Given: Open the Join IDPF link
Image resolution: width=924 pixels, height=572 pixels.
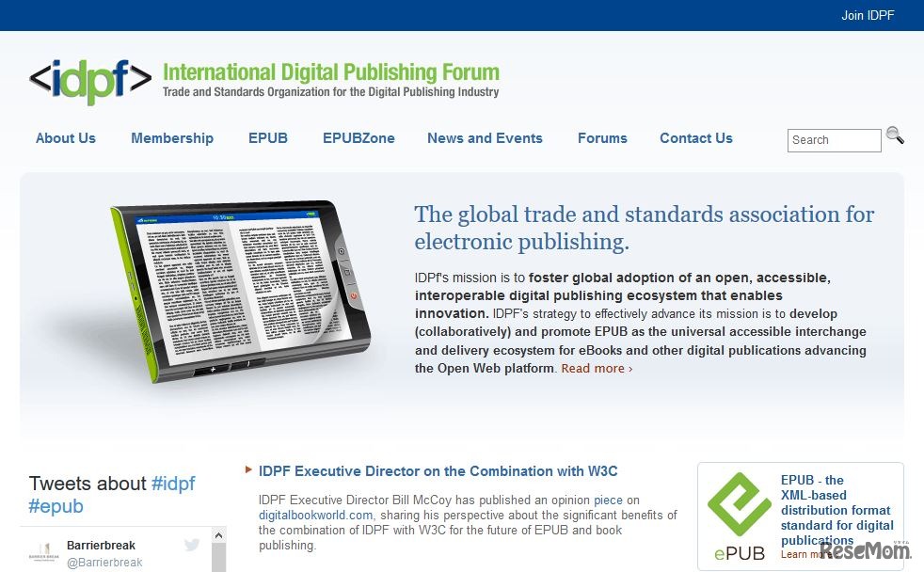Looking at the screenshot, I should [868, 15].
